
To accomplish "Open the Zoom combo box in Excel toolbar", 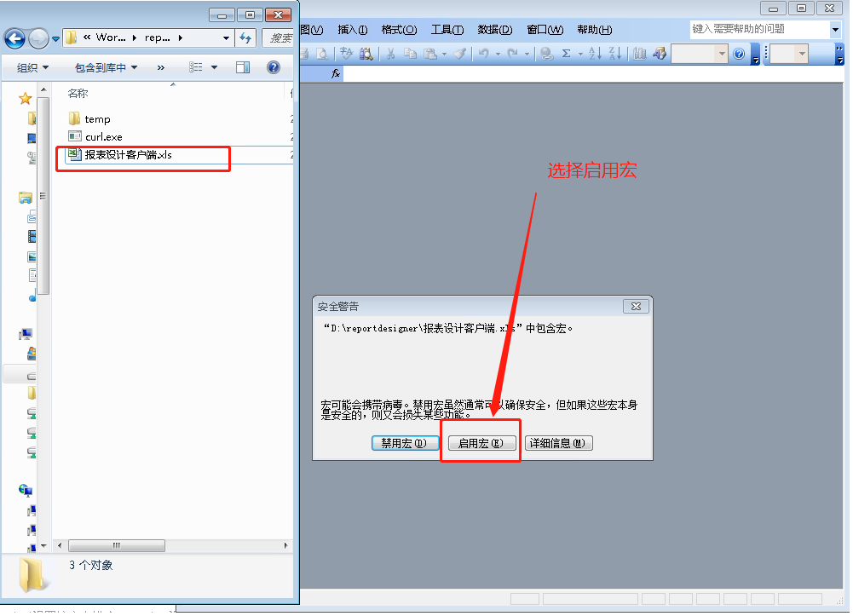I will 699,54.
